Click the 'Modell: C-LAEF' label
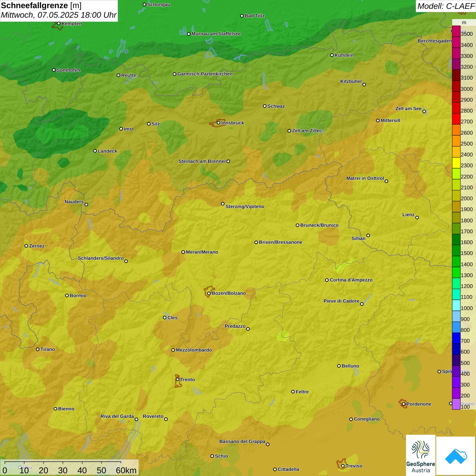This screenshot has height=476, width=476. (x=446, y=6)
